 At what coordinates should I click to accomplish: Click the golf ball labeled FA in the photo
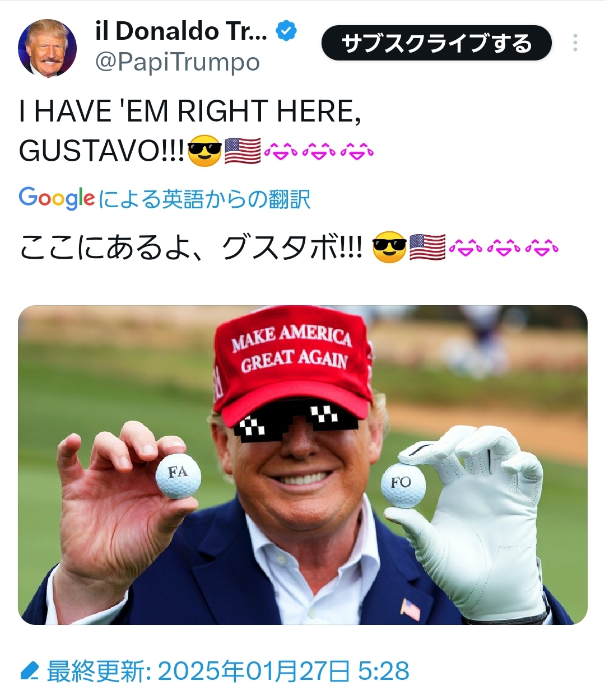point(178,476)
